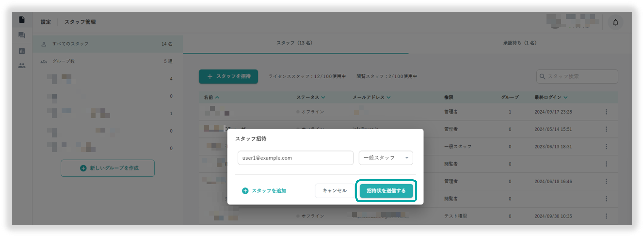Open the kebab menu on the bottom staff row

pyautogui.click(x=607, y=216)
